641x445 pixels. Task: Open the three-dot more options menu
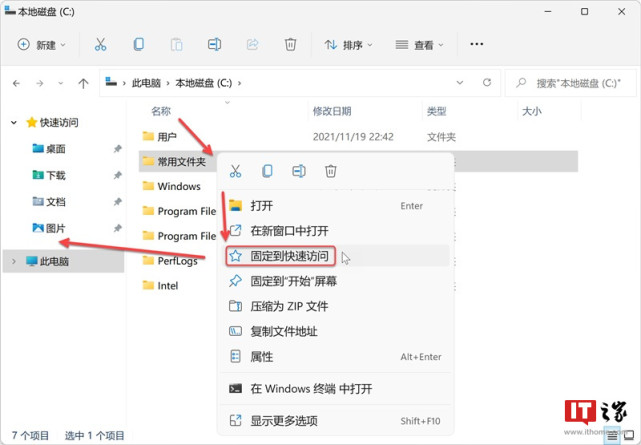pyautogui.click(x=477, y=44)
